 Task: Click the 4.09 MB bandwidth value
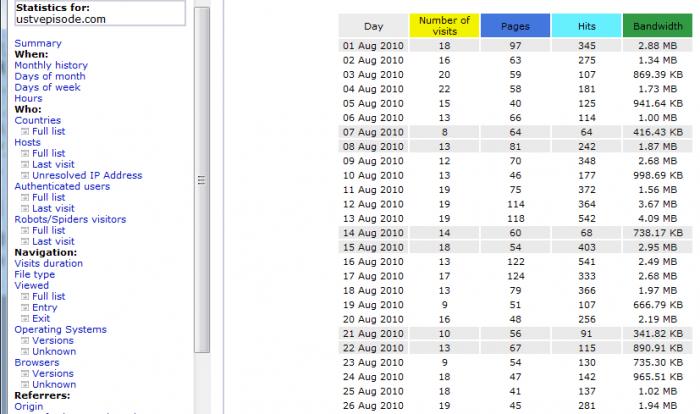click(x=658, y=218)
